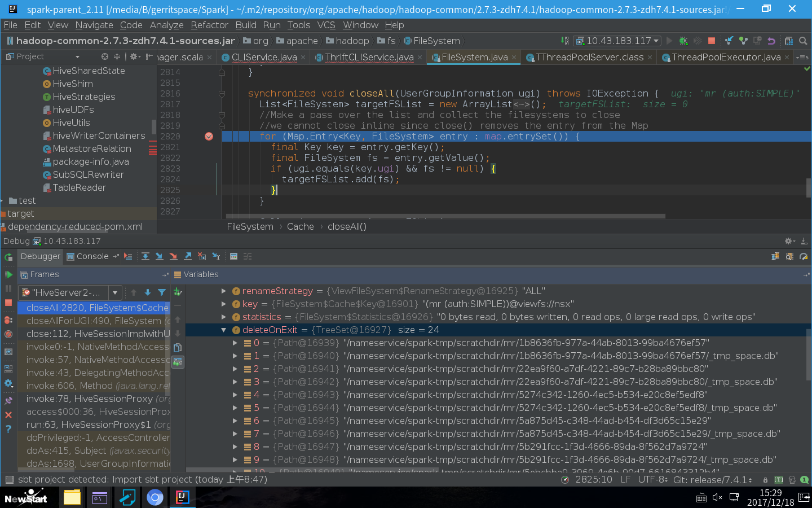Screen dimensions: 812x508
Task: Switch to the ThriftCLIService.java tab
Action: [369, 57]
